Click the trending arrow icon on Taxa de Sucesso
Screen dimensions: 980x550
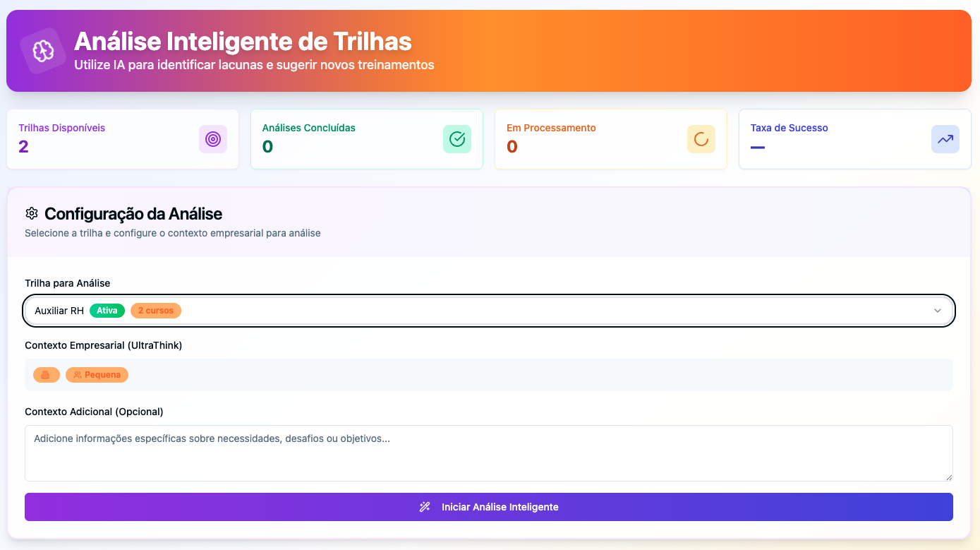pyautogui.click(x=945, y=139)
